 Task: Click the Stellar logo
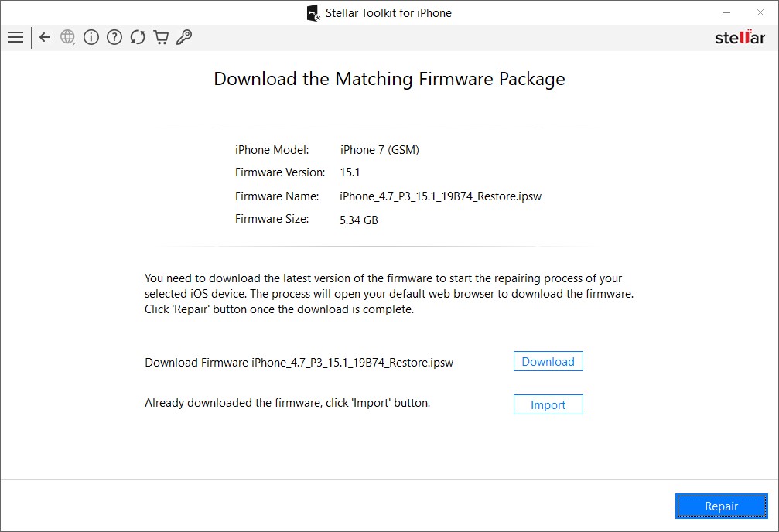coord(740,38)
